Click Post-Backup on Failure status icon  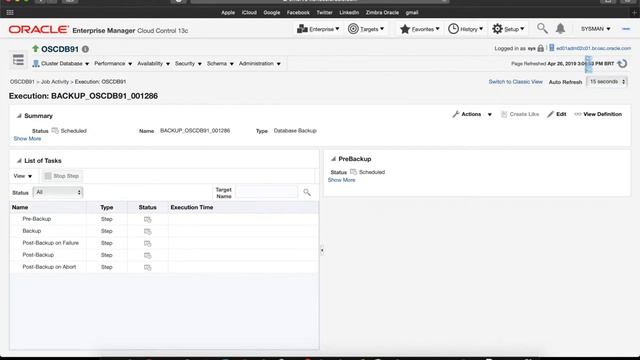(147, 244)
